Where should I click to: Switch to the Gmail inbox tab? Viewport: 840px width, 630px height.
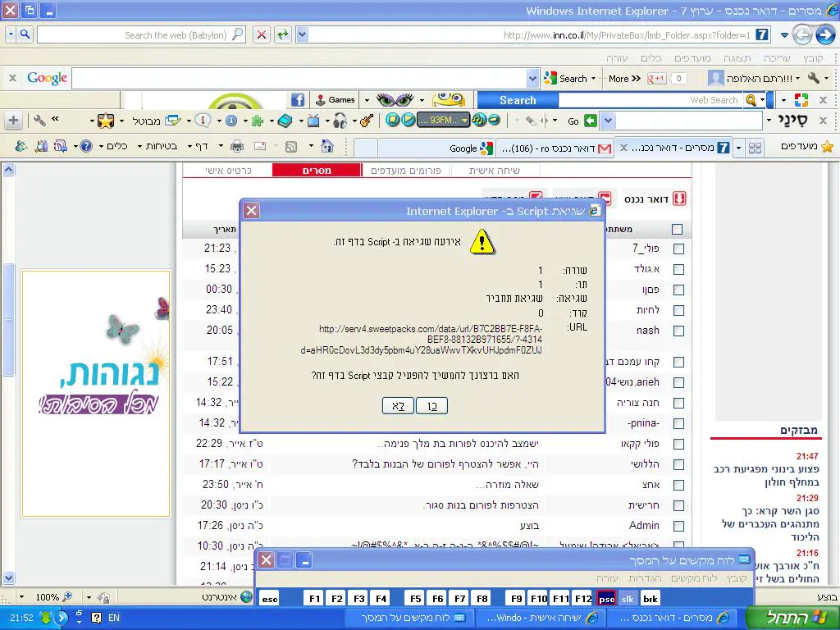tap(558, 148)
